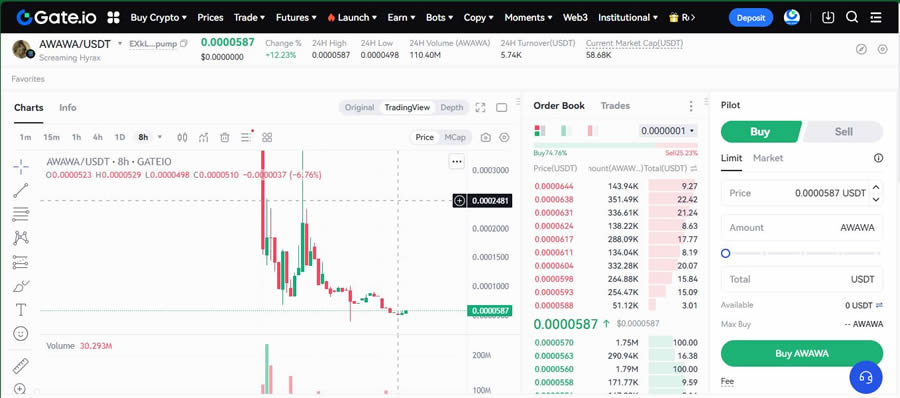Open the 0.0000001 price precision dropdown

click(x=668, y=131)
